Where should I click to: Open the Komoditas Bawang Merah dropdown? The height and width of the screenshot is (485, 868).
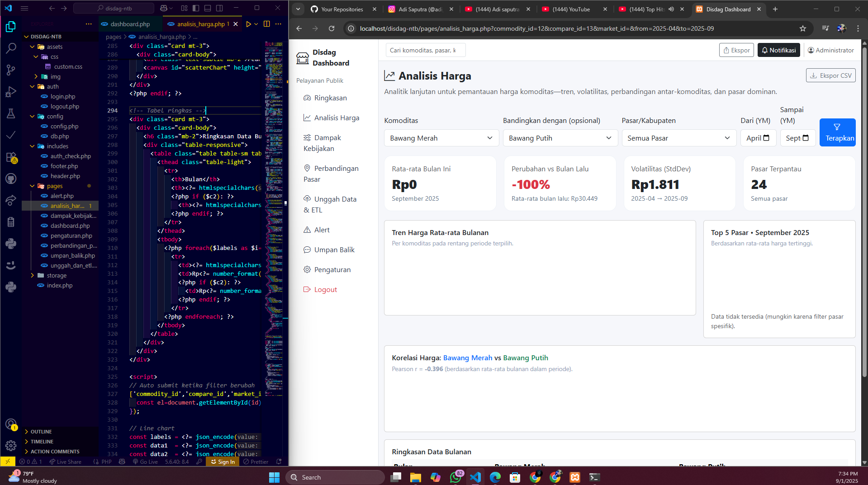coord(441,138)
